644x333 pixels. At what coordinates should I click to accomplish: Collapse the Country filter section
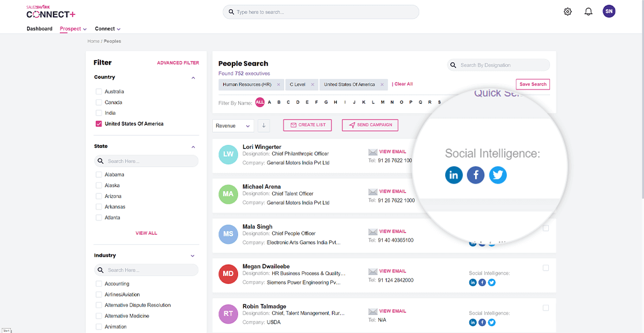pos(194,78)
